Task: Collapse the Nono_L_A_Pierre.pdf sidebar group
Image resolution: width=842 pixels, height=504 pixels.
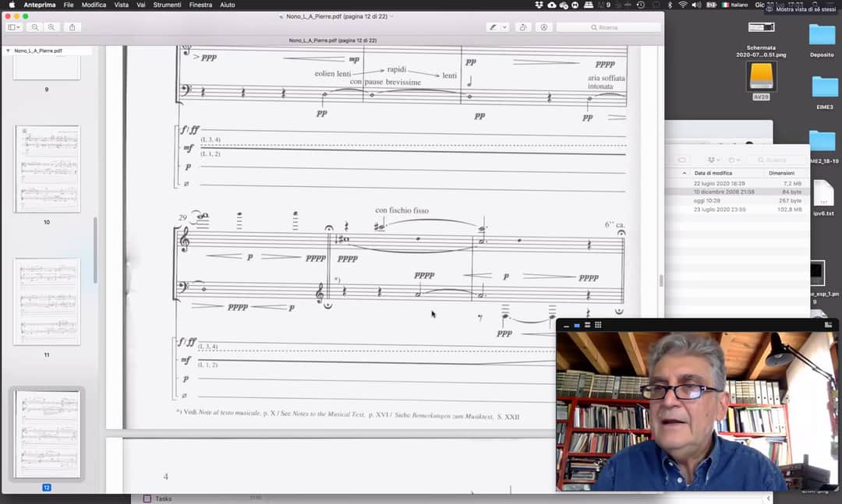Action: tap(8, 51)
